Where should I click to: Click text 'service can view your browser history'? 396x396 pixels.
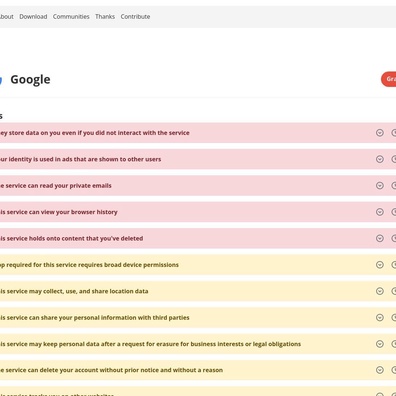pyautogui.click(x=62, y=212)
